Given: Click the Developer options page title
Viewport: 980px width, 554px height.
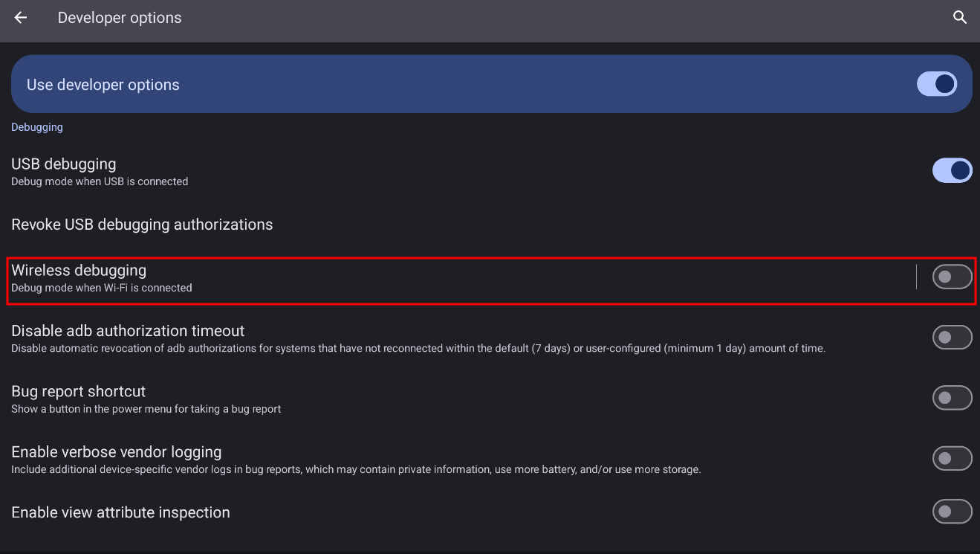Looking at the screenshot, I should pyautogui.click(x=120, y=18).
